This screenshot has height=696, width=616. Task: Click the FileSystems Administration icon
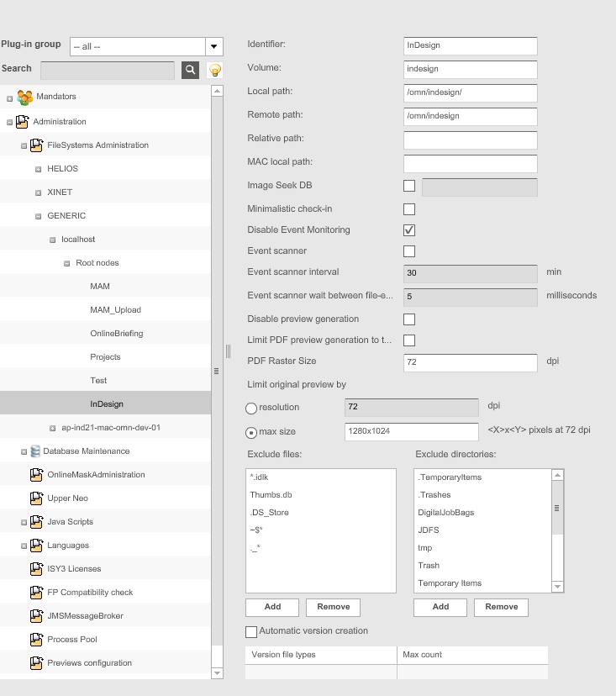[x=36, y=145]
